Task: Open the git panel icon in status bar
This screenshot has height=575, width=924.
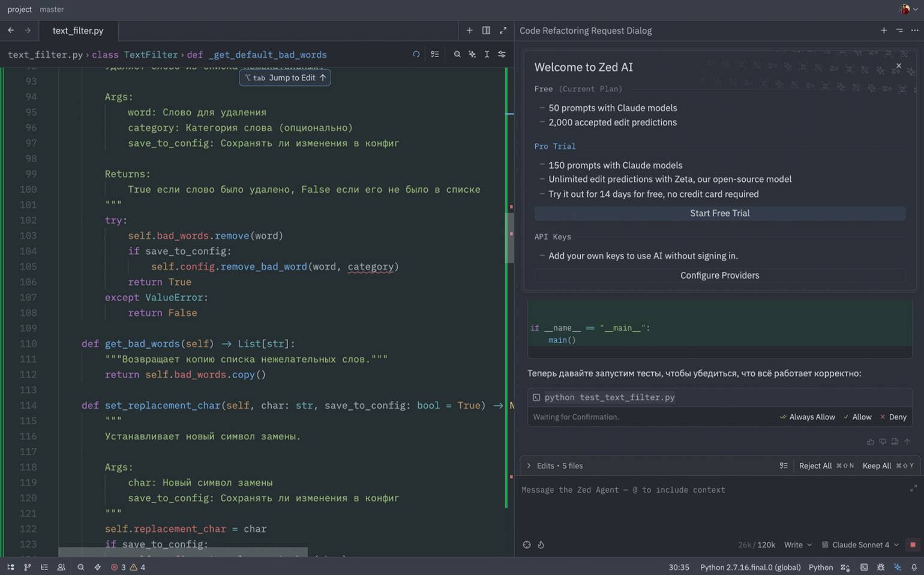Action: pos(28,567)
